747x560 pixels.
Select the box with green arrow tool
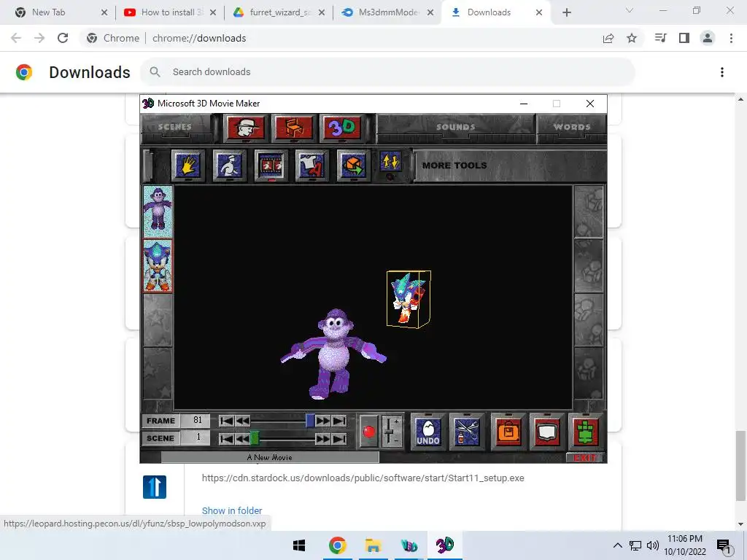(353, 166)
